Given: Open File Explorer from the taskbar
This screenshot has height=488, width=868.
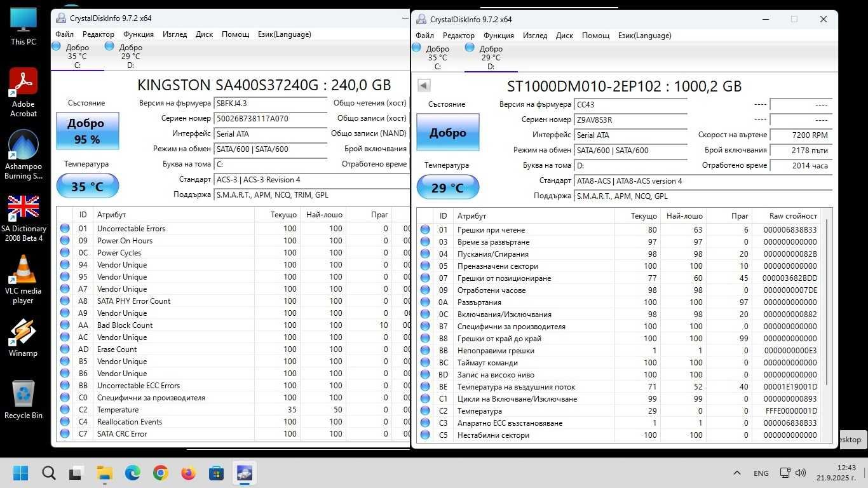Looking at the screenshot, I should click(x=104, y=473).
